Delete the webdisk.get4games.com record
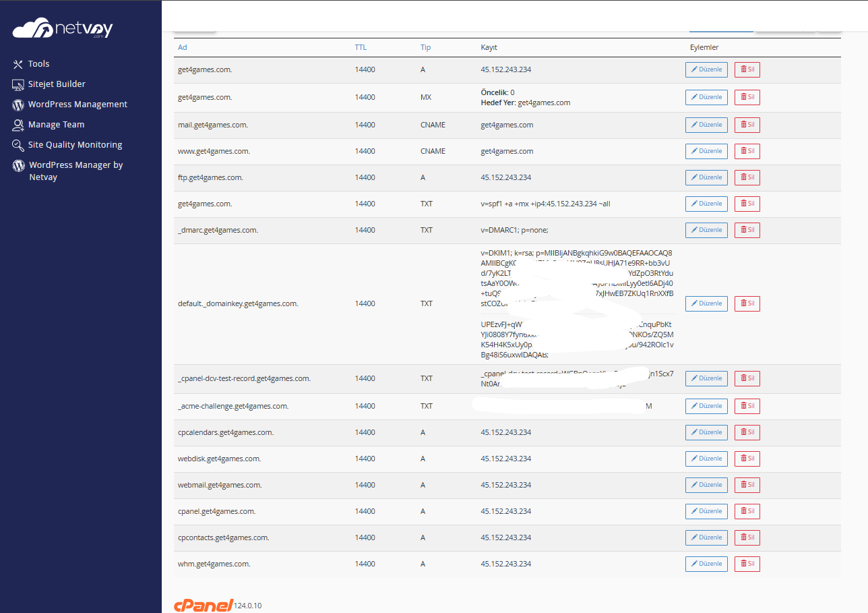868x613 pixels. coord(747,459)
